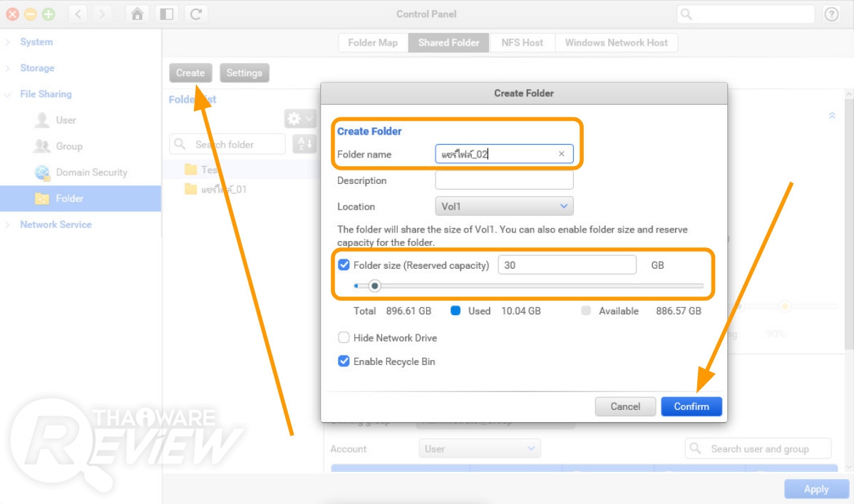Click the search user and group magnifier

[695, 448]
